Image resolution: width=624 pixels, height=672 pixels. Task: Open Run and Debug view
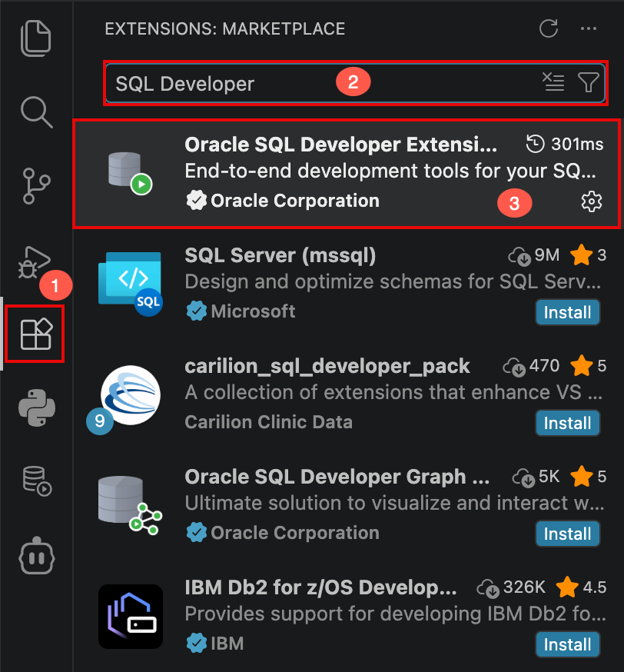(35, 262)
